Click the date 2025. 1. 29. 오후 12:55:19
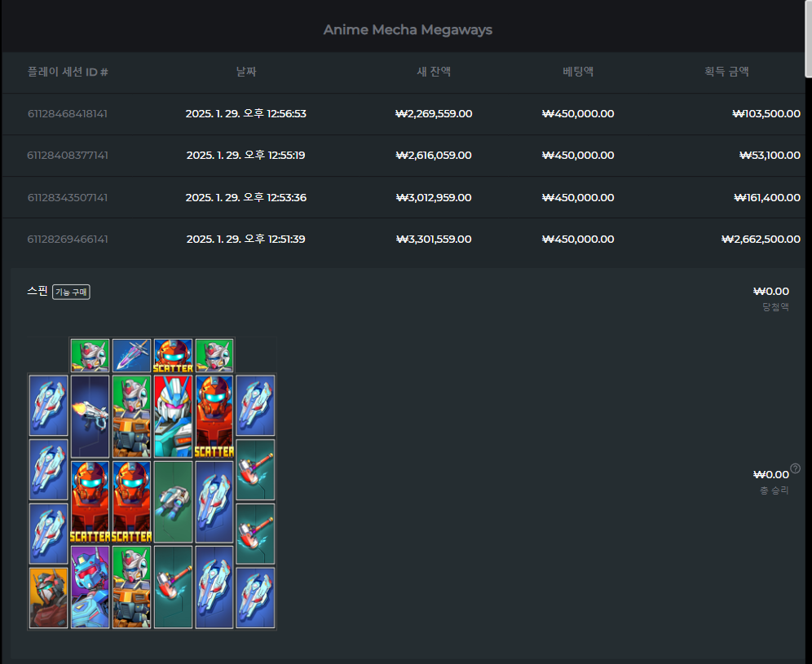The image size is (812, 664). point(246,156)
